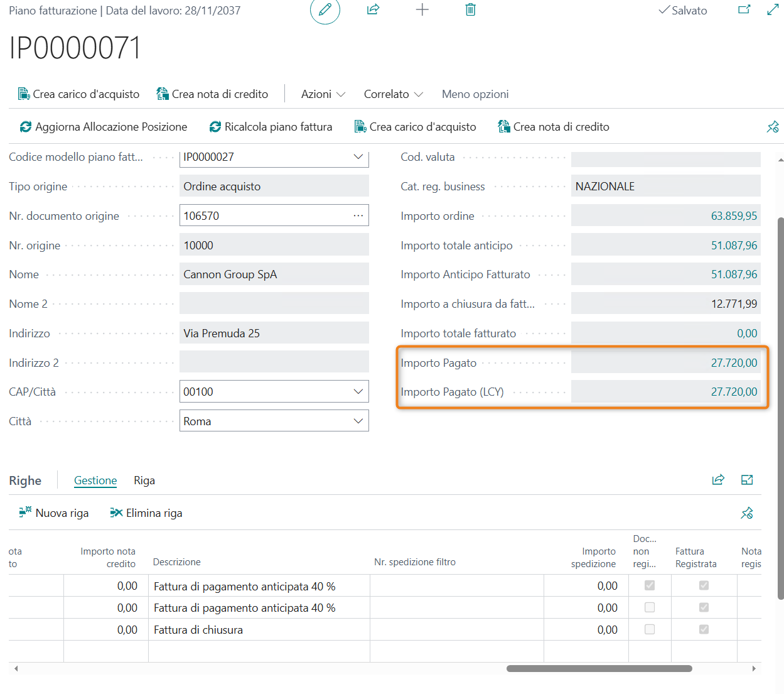Viewport: 784px width, 694px height.
Task: Click the expand page arrows icon
Action: click(773, 10)
